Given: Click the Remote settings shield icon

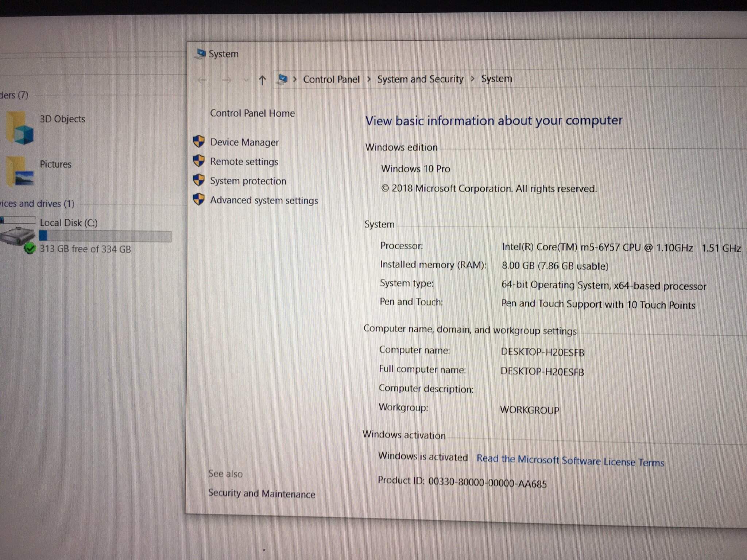Looking at the screenshot, I should pyautogui.click(x=199, y=161).
